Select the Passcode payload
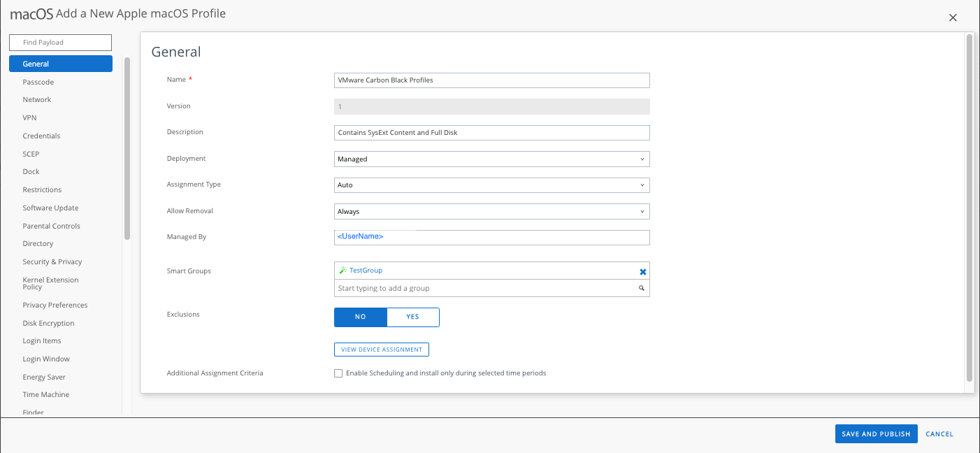Viewport: 980px width, 453px height. tap(38, 82)
